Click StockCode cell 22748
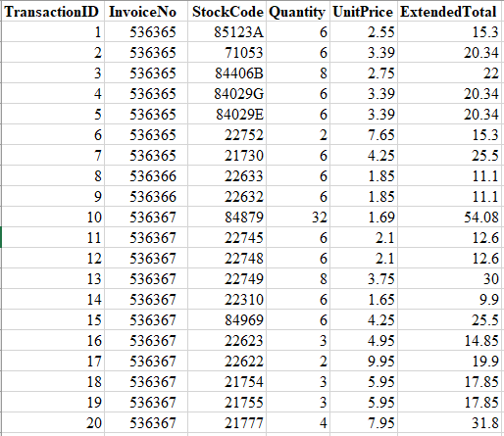 point(227,259)
